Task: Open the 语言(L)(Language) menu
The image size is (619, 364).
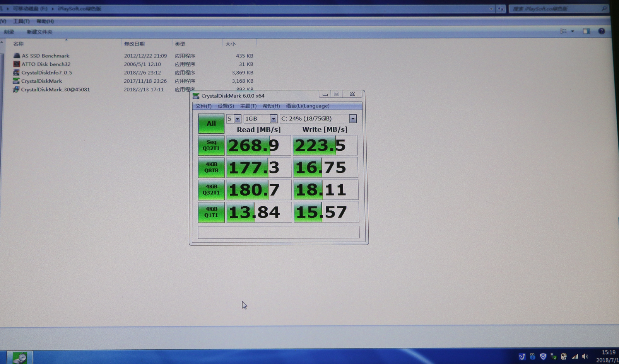Action: [308, 106]
